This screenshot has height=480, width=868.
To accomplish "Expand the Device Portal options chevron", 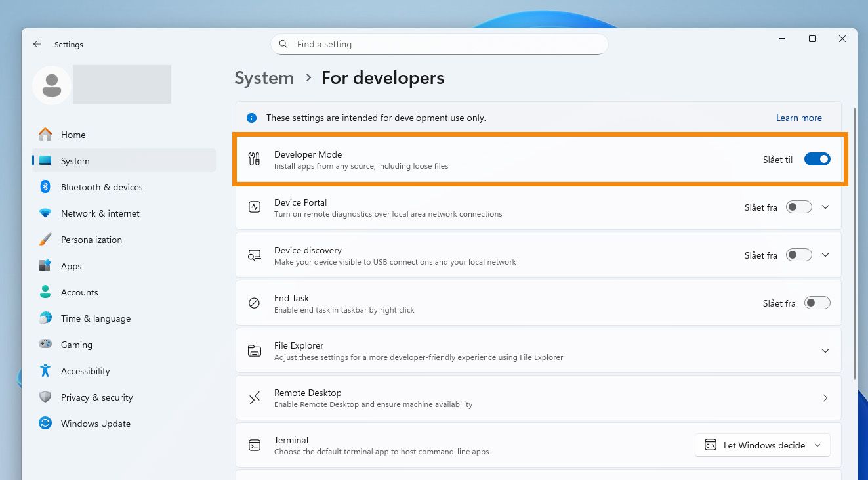I will [x=825, y=207].
